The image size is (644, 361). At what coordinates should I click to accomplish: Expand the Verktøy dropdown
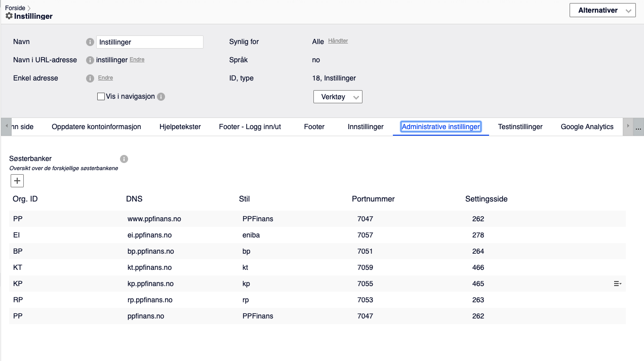pyautogui.click(x=338, y=97)
